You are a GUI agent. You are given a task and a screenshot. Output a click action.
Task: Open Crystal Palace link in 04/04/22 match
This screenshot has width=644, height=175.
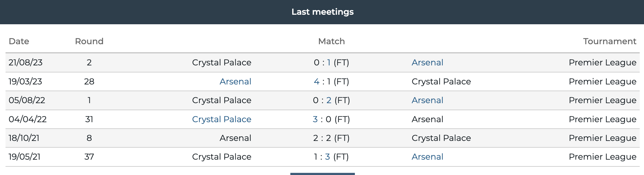[x=222, y=119]
